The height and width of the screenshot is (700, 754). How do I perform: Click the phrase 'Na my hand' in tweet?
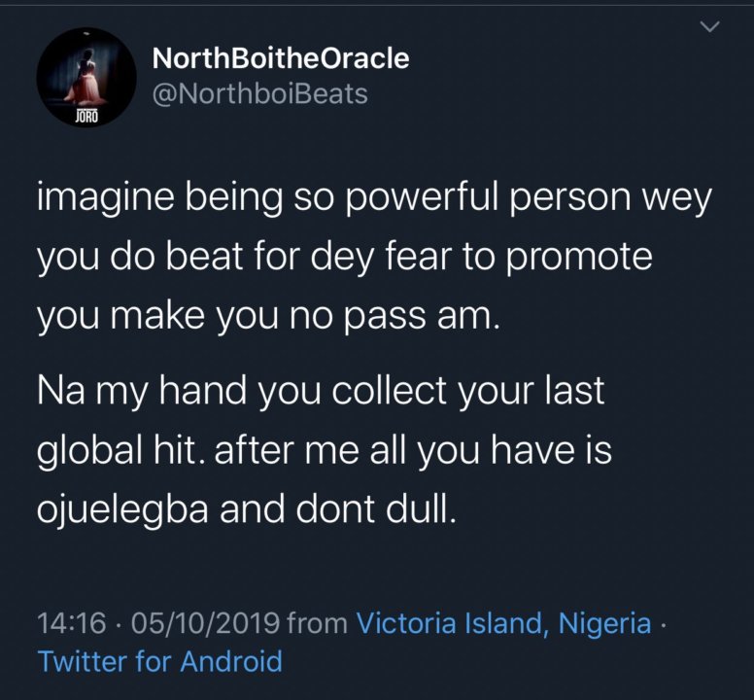[142, 392]
